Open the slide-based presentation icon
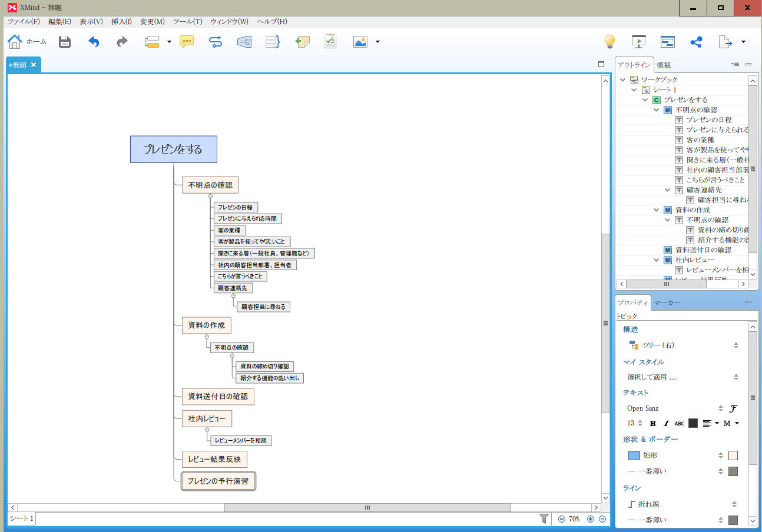 click(667, 42)
